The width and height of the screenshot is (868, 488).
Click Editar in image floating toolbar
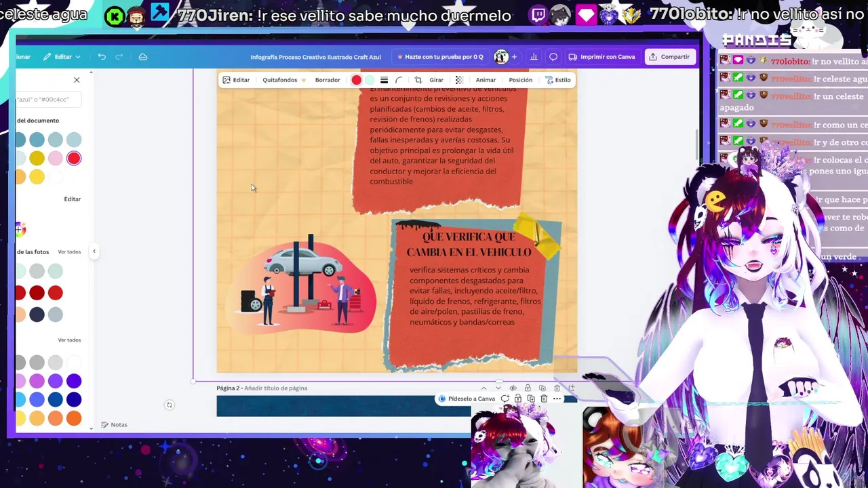point(236,80)
